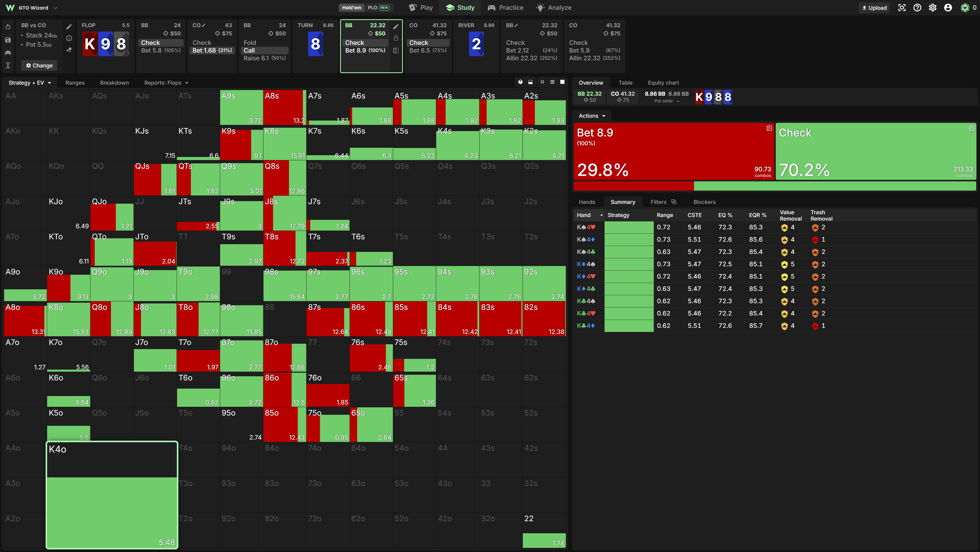The width and height of the screenshot is (980, 552).
Task: Switch to the Analyze tab
Action: tap(554, 8)
